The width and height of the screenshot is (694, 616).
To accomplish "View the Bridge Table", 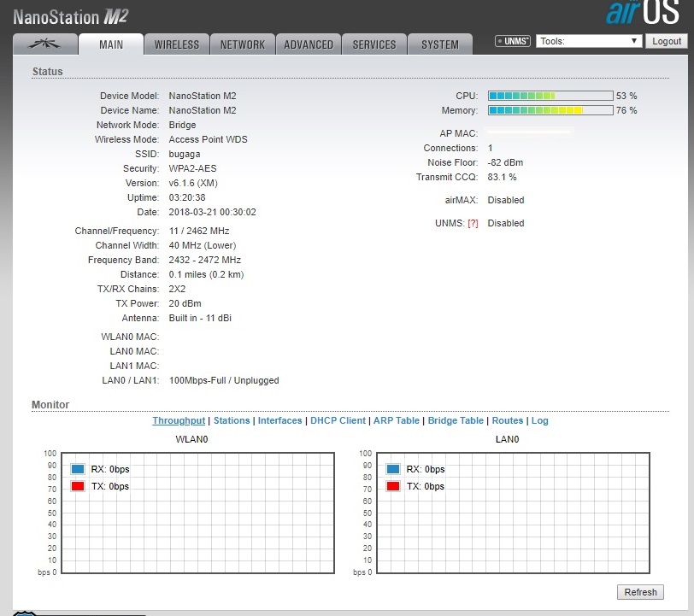I will click(x=456, y=420).
